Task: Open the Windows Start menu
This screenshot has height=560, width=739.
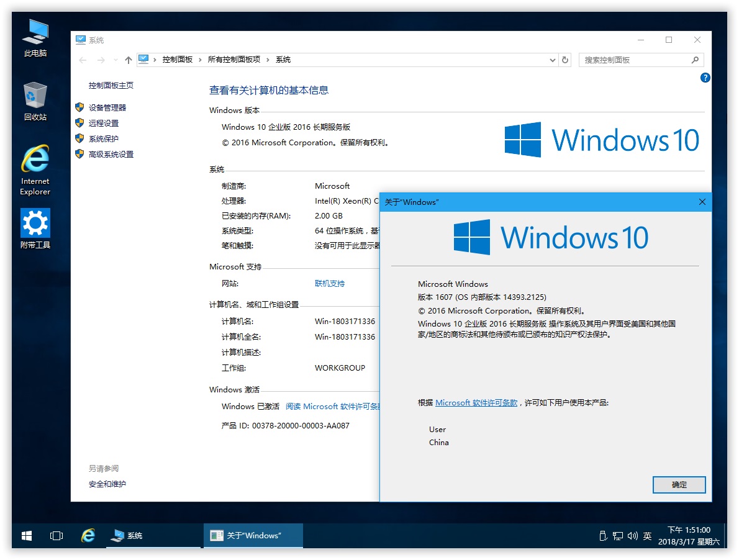Action: (x=27, y=536)
